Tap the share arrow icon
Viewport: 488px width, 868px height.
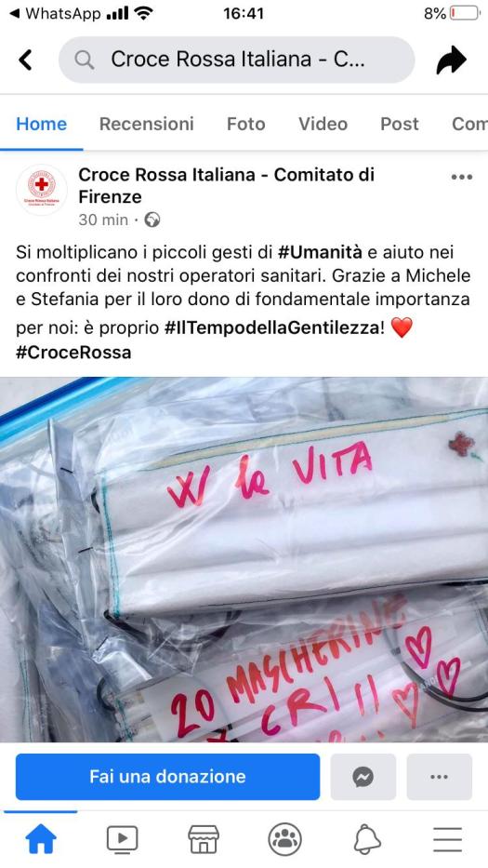(x=451, y=60)
